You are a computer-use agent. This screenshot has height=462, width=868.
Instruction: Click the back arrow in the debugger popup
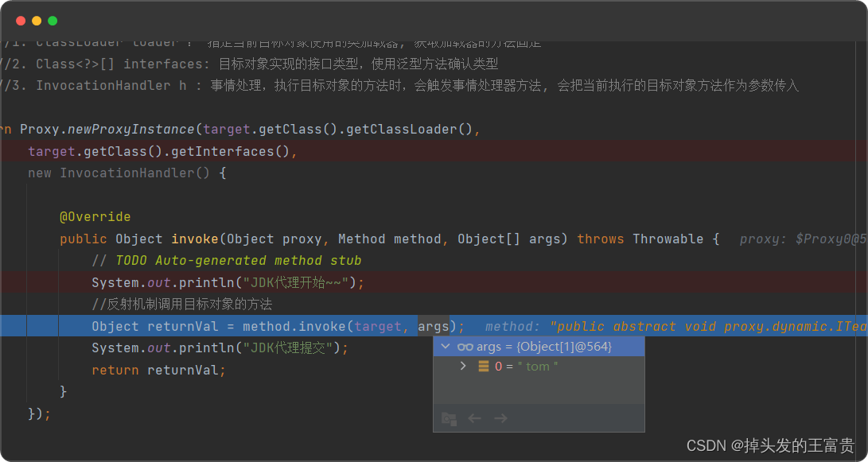475,418
